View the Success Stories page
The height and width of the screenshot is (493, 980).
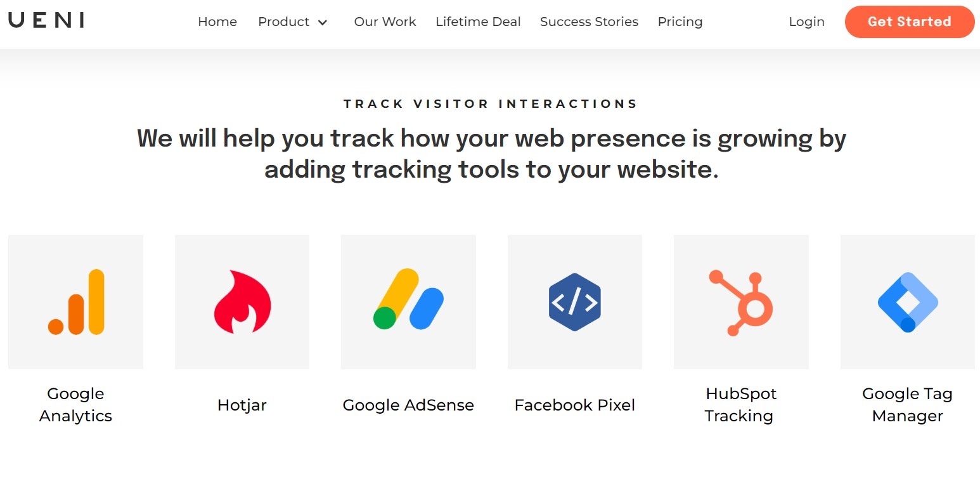pos(589,22)
